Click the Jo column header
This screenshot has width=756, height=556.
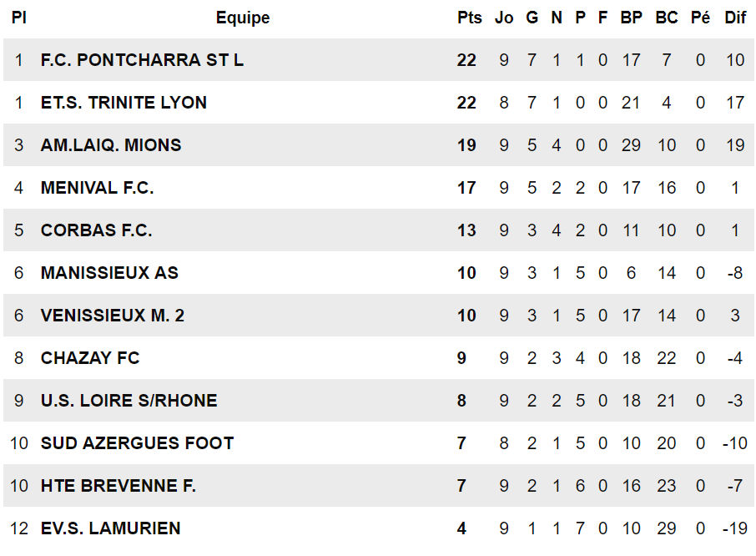coord(504,18)
